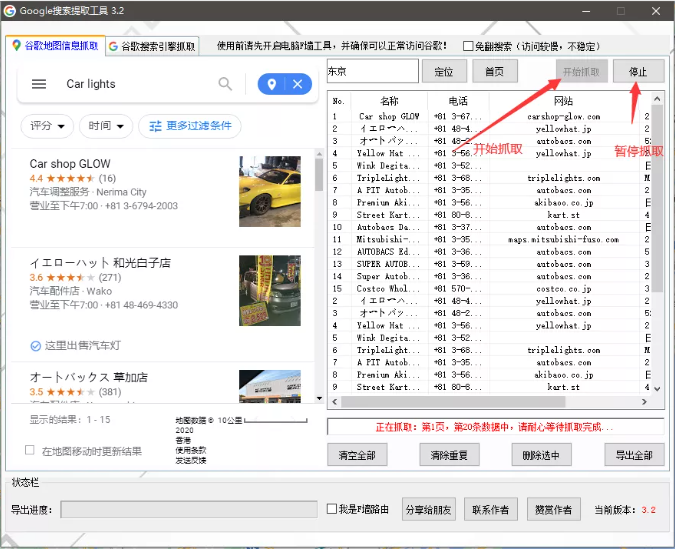The width and height of the screenshot is (675, 549).
Task: Open Car shop GLOW yellow car thumbnail
Action: [270, 191]
